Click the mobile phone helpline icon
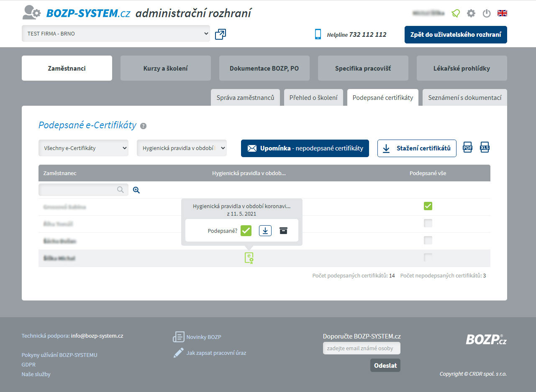 point(318,34)
